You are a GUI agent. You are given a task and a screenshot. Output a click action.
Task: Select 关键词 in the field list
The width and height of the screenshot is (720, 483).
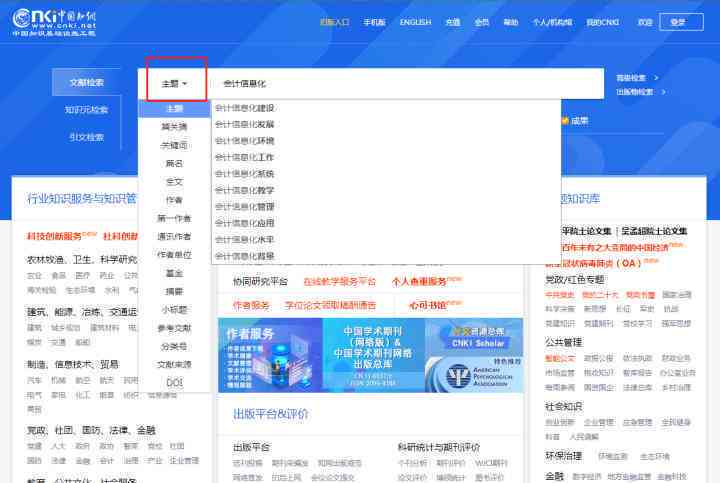click(x=174, y=145)
